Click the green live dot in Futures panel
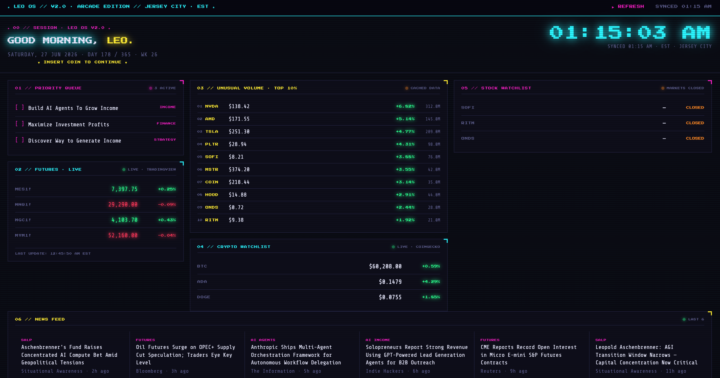 pos(124,169)
